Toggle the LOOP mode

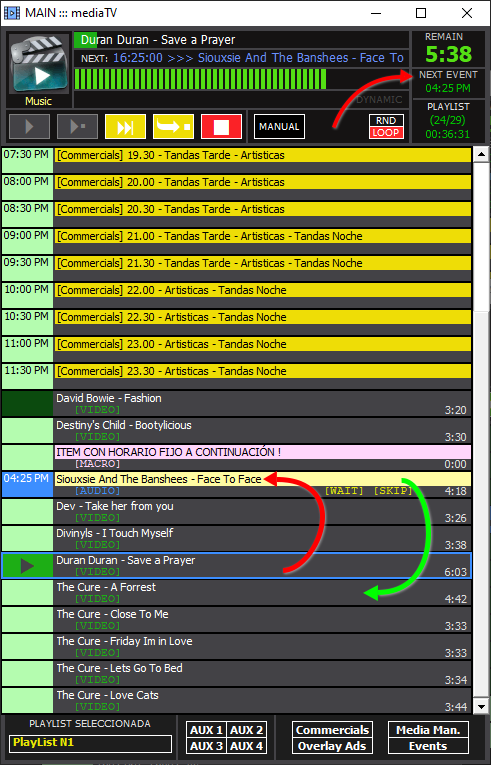click(386, 133)
